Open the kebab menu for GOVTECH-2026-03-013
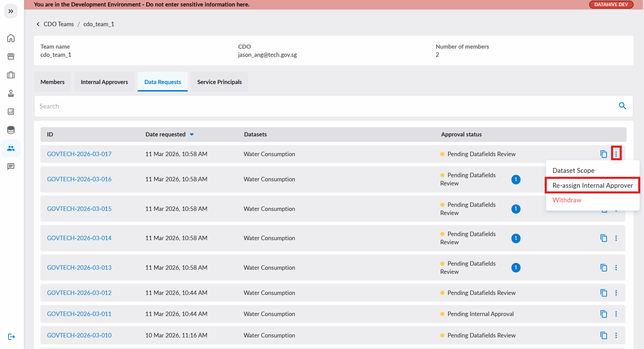Screen dimensions: 644x349 coord(616,268)
